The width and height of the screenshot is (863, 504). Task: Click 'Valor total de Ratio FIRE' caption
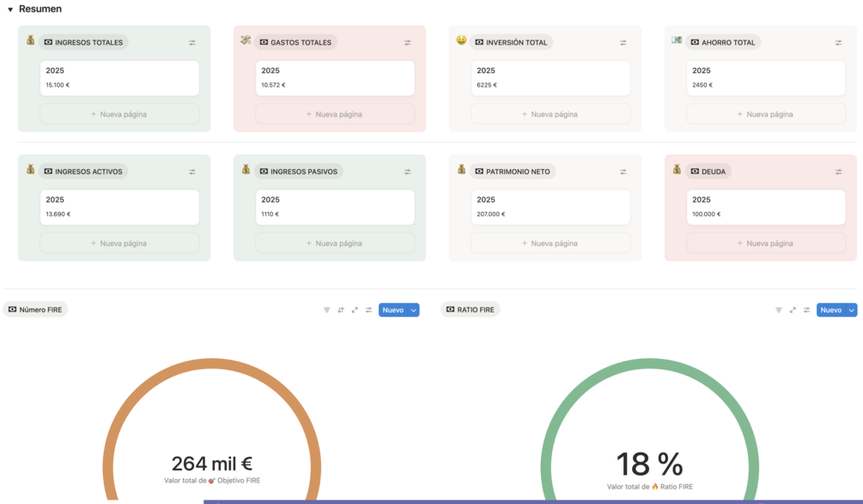point(650,487)
